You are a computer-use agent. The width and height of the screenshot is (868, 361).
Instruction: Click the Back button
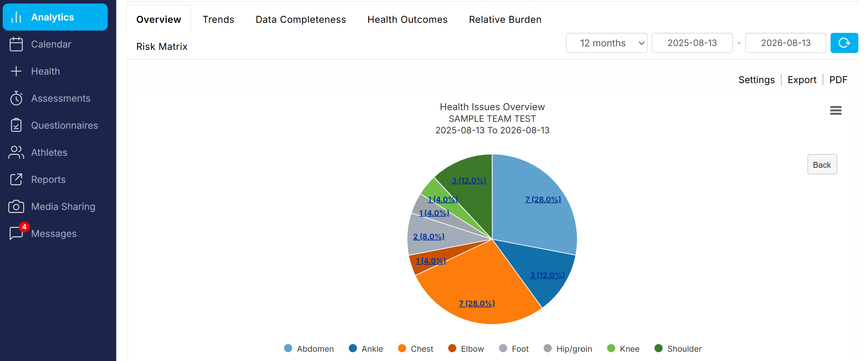822,165
